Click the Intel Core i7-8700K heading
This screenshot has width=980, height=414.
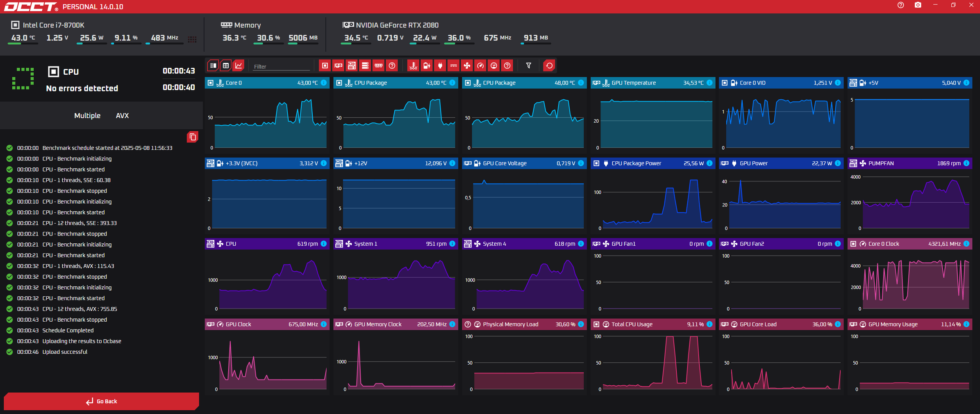coord(54,25)
